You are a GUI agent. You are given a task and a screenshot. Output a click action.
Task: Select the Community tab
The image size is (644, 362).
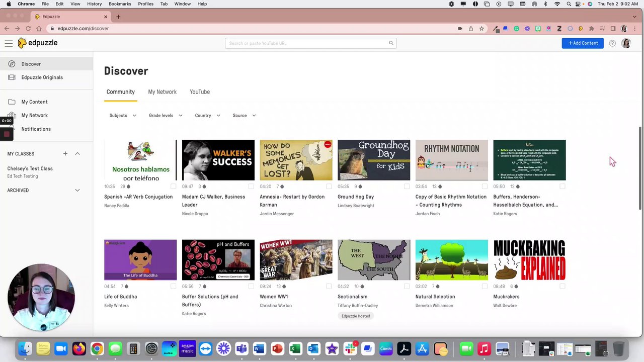120,92
